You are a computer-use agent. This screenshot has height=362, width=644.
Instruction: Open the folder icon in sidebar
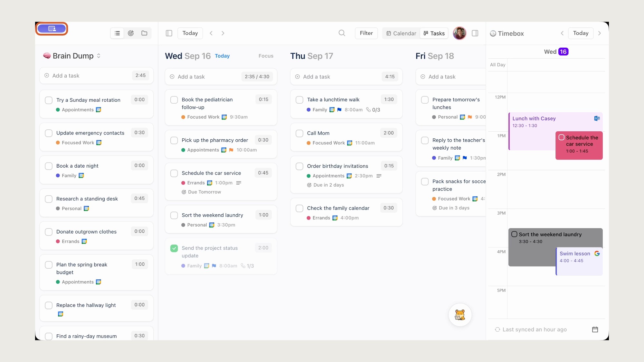pos(144,33)
